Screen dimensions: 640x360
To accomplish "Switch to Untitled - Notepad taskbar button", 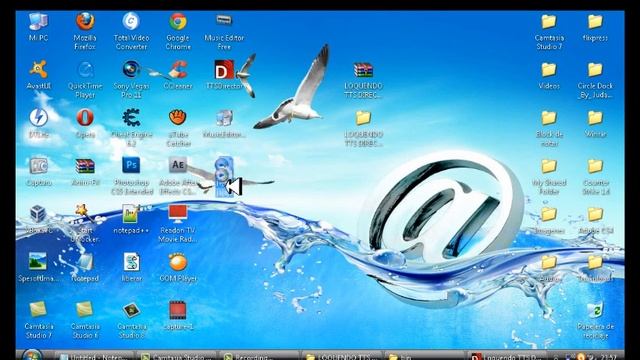I will tap(94, 356).
